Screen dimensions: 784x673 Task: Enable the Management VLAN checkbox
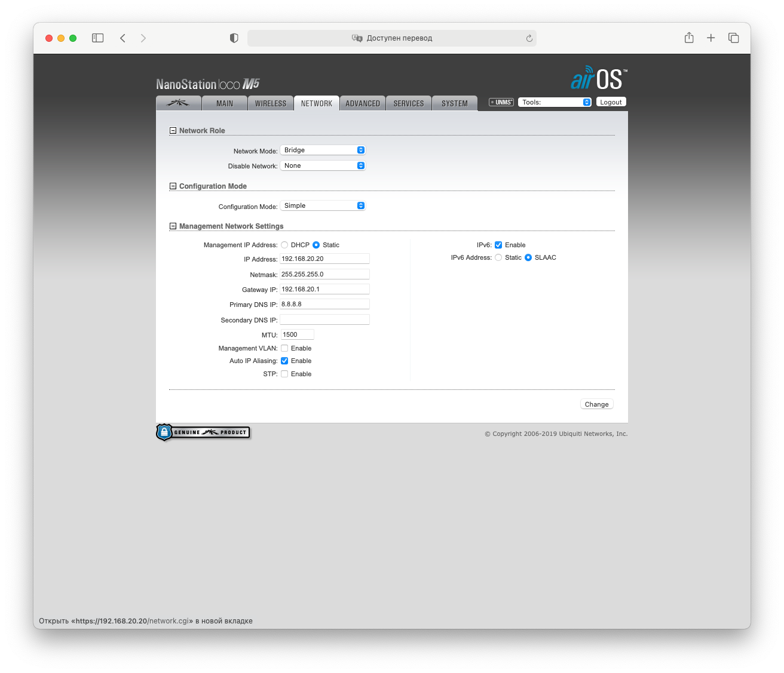coord(284,348)
